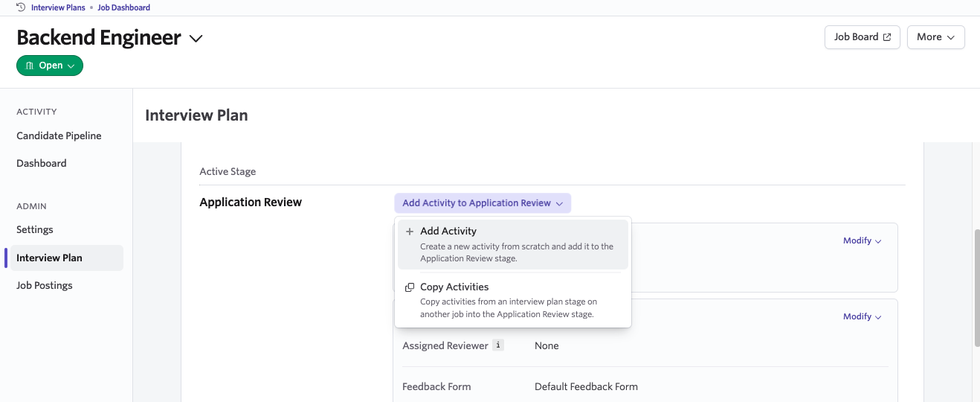The width and height of the screenshot is (980, 402).
Task: Select Interview Plan in the sidebar
Action: 65,258
